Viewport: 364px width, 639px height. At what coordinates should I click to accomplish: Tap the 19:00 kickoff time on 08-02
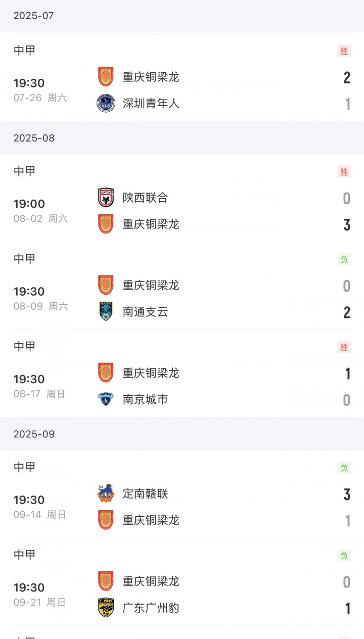click(29, 204)
